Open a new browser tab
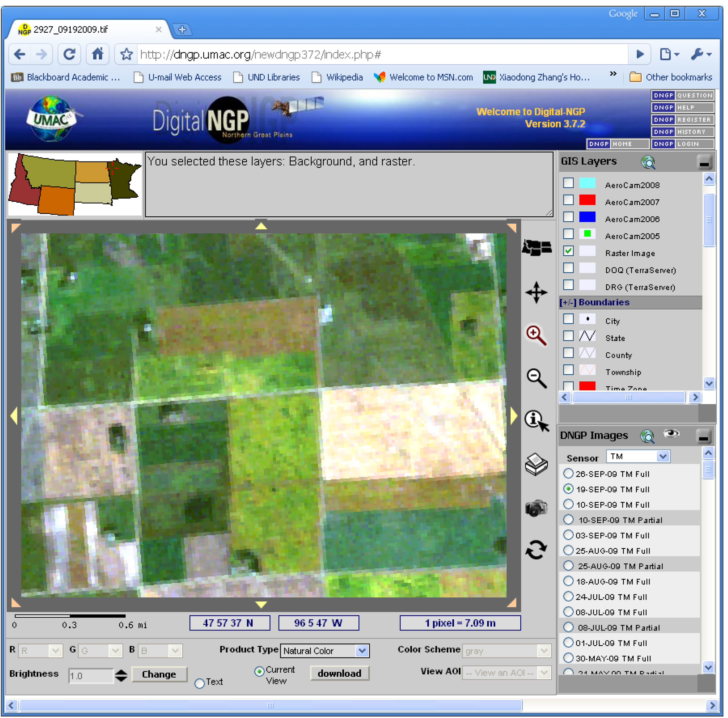The image size is (728, 718). tap(182, 29)
